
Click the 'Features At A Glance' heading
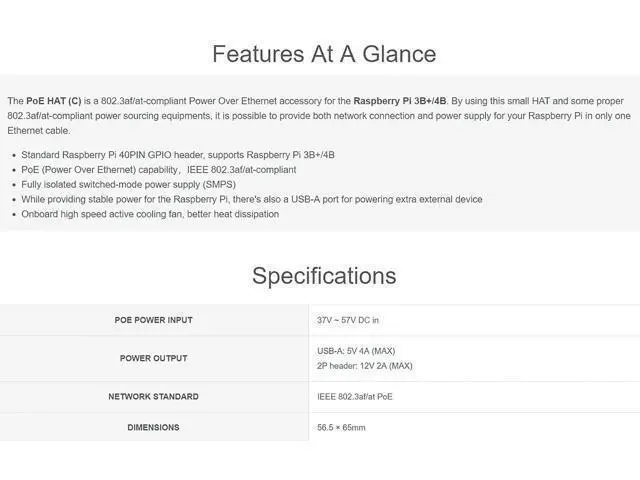[324, 54]
